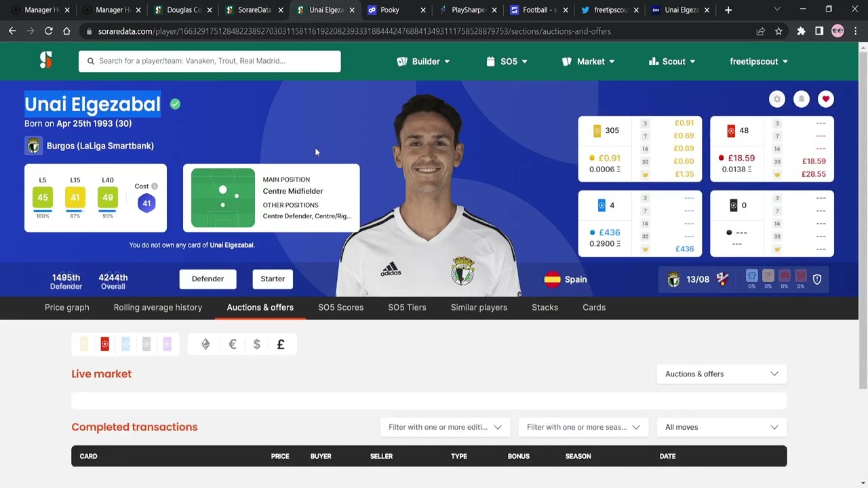Click the L5 score 45 badge
This screenshot has height=488, width=868.
point(43,198)
